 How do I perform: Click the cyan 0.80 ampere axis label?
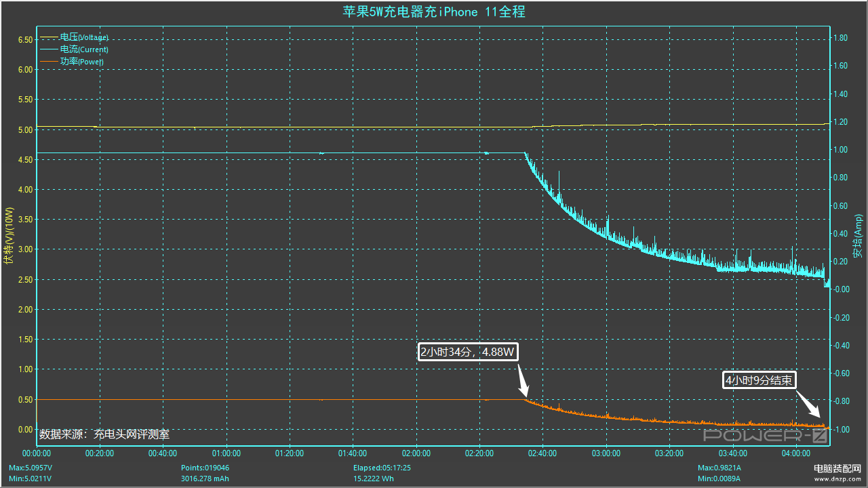tap(840, 178)
